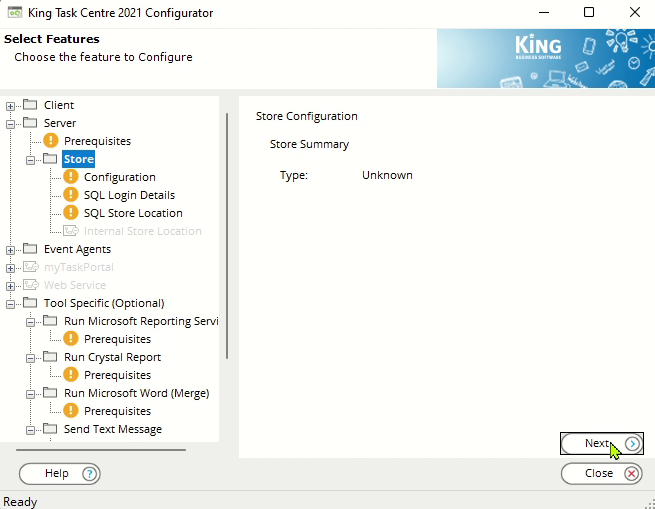Expand the Client tree node
Image resolution: width=655 pixels, height=509 pixels.
pyautogui.click(x=10, y=106)
